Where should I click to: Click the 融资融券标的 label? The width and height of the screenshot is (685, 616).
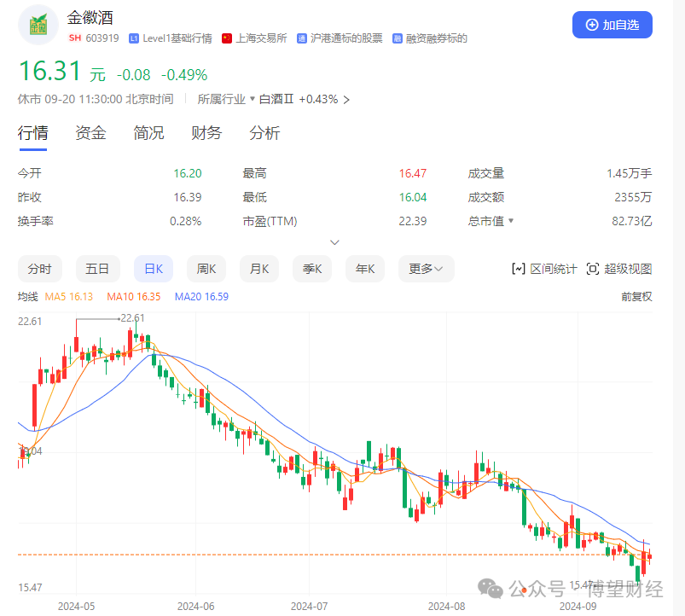[x=437, y=38]
